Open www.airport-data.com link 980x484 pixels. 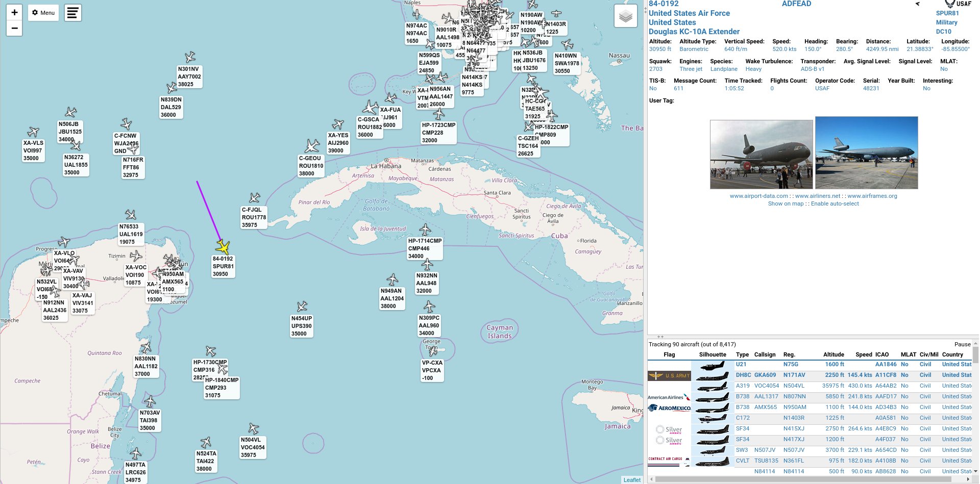tap(758, 196)
